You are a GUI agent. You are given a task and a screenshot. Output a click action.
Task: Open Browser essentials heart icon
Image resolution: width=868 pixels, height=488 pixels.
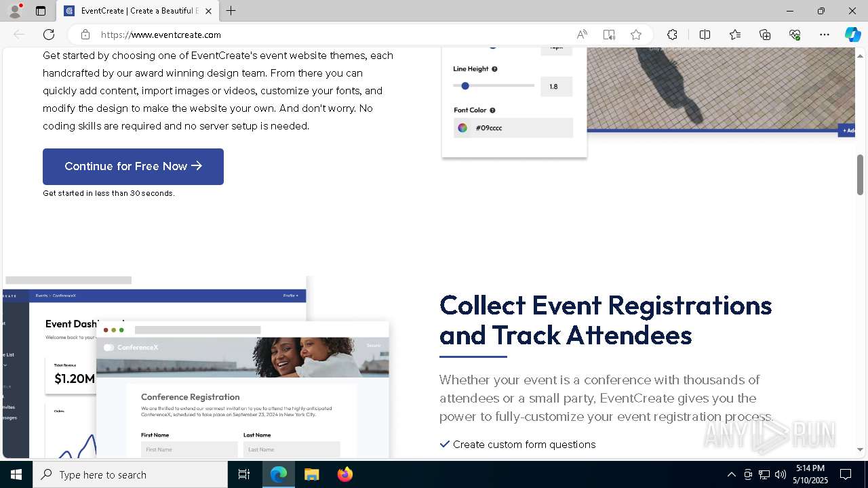795,35
